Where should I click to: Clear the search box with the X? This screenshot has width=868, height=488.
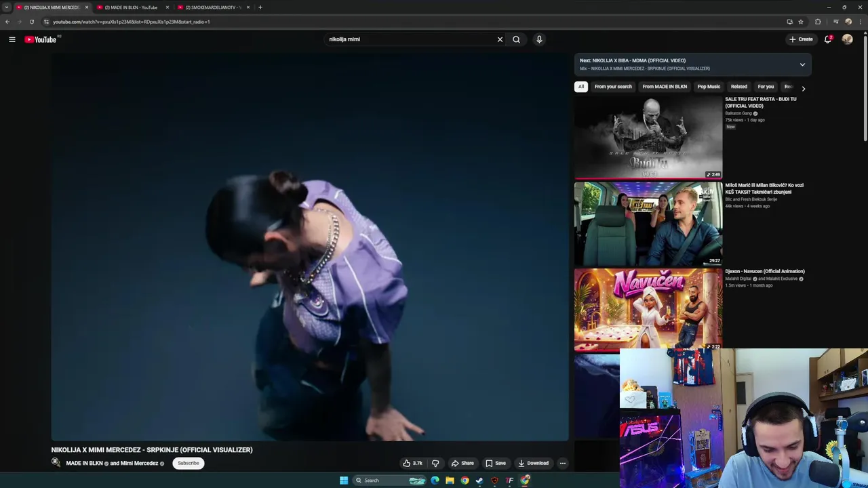[500, 39]
